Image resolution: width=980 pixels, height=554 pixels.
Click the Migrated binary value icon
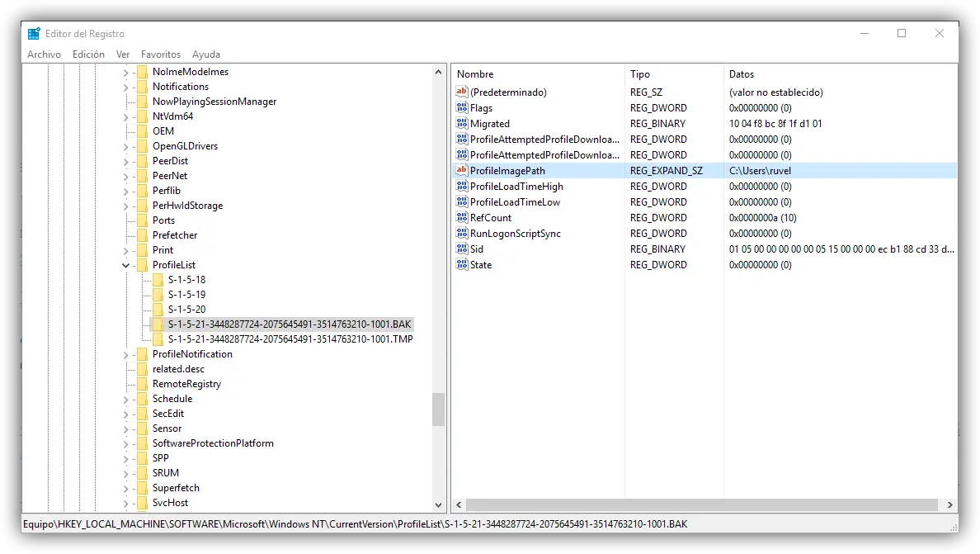462,123
